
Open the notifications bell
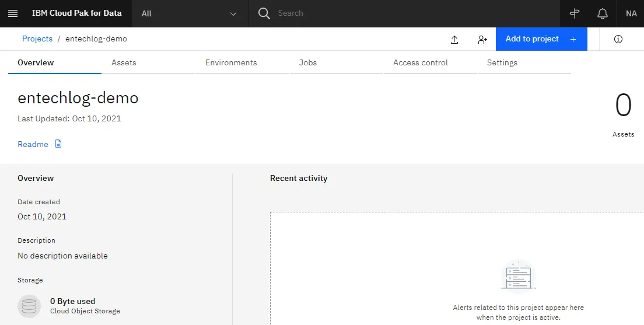pyautogui.click(x=602, y=13)
